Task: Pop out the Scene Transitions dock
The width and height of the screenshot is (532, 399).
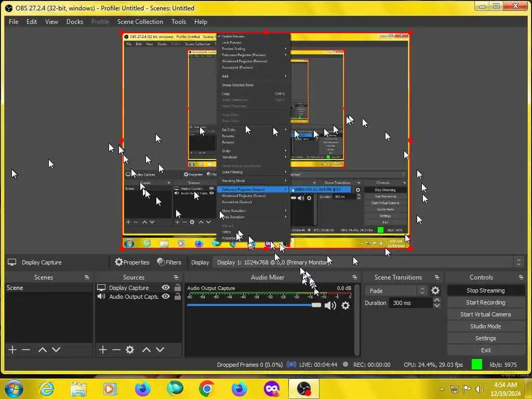Action: (436, 277)
